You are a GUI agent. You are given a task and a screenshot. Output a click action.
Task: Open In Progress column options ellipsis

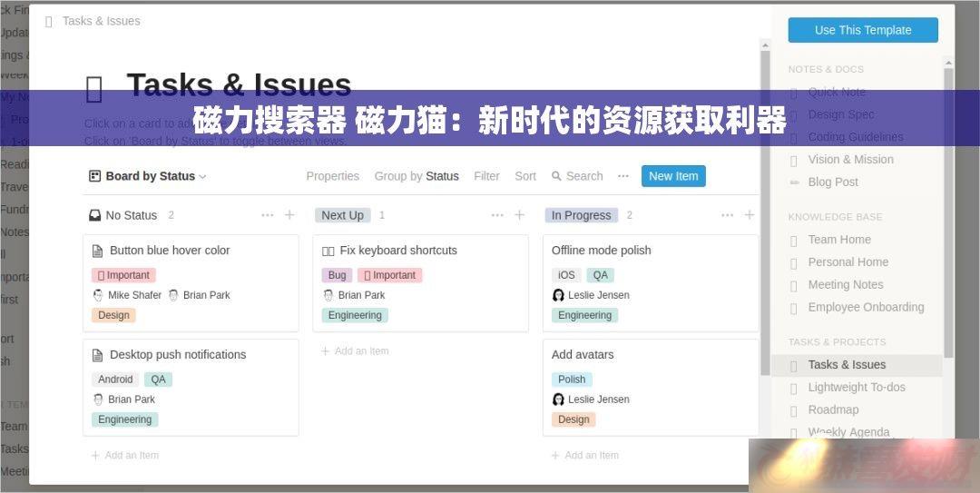tap(728, 215)
